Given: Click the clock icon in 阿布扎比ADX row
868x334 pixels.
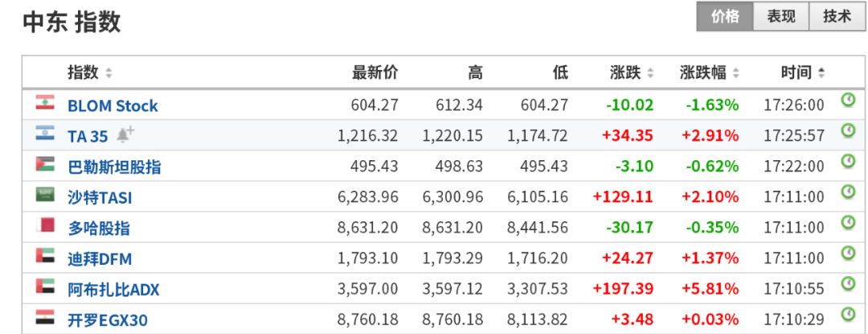Looking at the screenshot, I should click(x=847, y=283).
